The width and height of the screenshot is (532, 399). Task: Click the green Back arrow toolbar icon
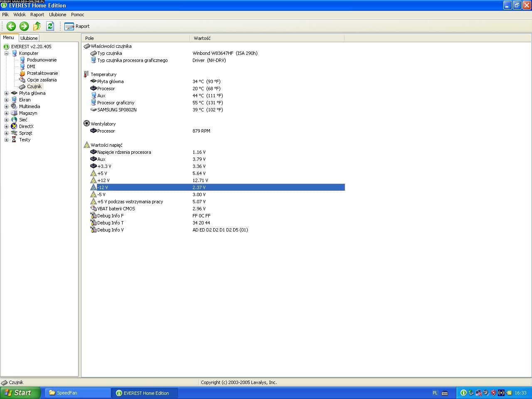(x=11, y=26)
